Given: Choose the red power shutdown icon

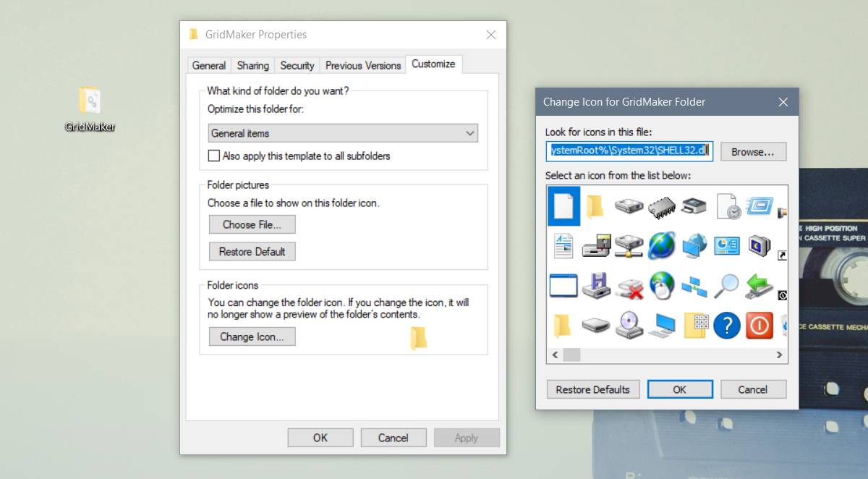Looking at the screenshot, I should (x=759, y=325).
